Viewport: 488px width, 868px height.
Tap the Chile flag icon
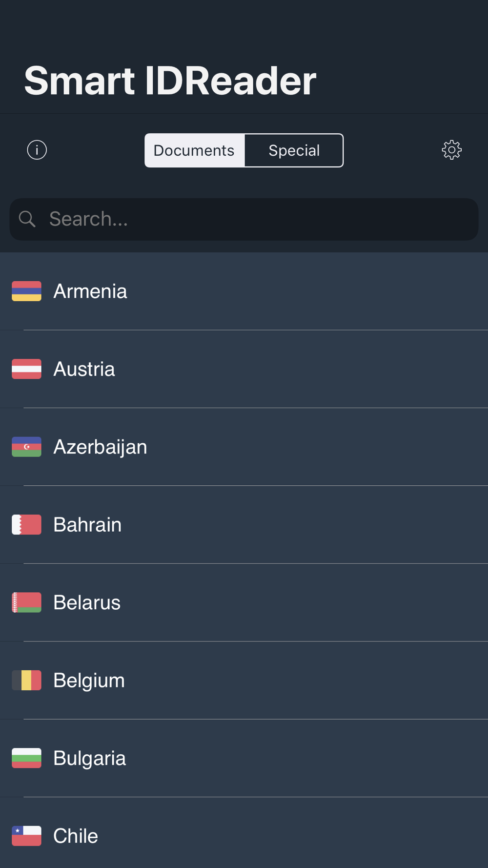[26, 836]
